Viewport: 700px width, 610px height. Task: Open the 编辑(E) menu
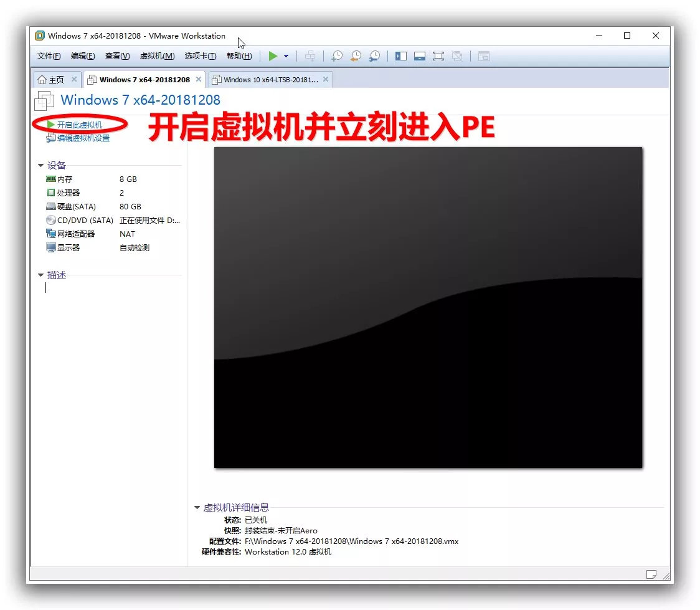pos(83,56)
